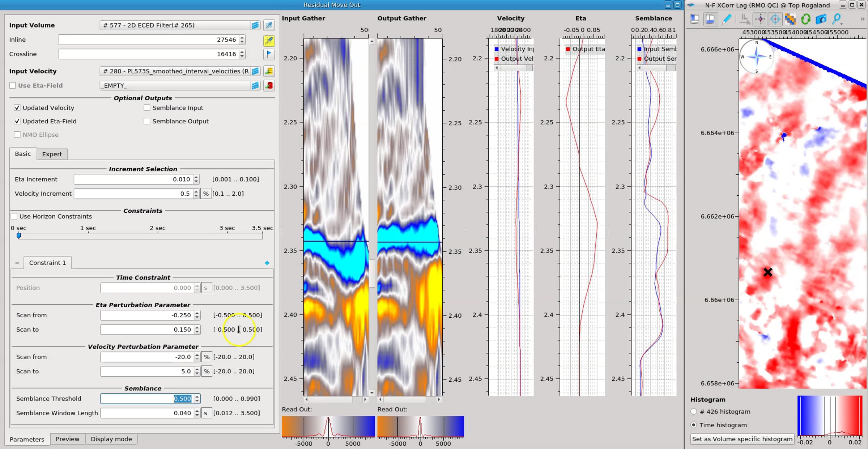The image size is (868, 449).
Task: Click Eta Scan to stepper arrows
Action: (x=197, y=330)
